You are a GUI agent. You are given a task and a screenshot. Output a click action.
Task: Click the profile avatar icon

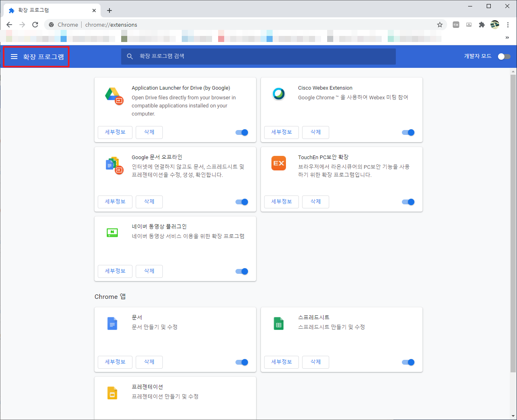[495, 25]
